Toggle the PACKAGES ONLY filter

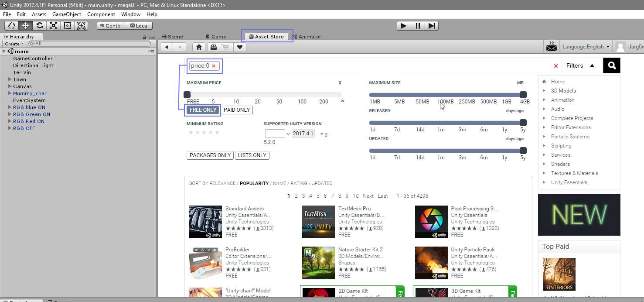click(210, 155)
